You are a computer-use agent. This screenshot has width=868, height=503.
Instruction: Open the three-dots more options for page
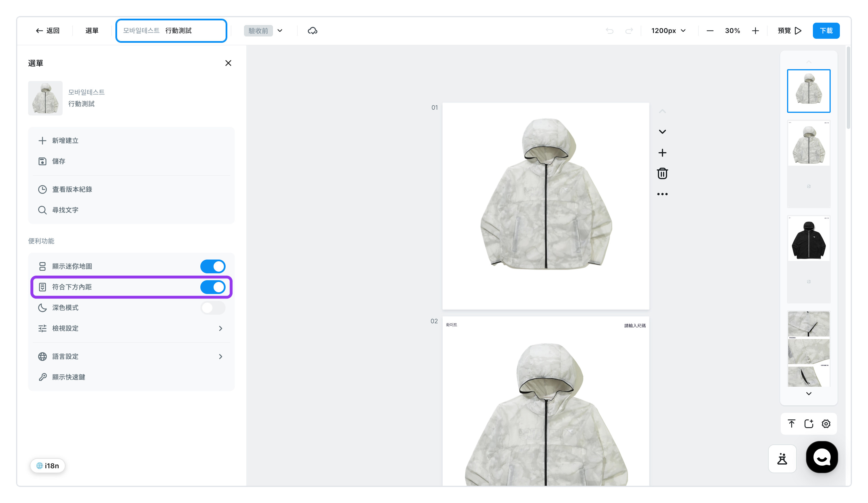(x=662, y=194)
